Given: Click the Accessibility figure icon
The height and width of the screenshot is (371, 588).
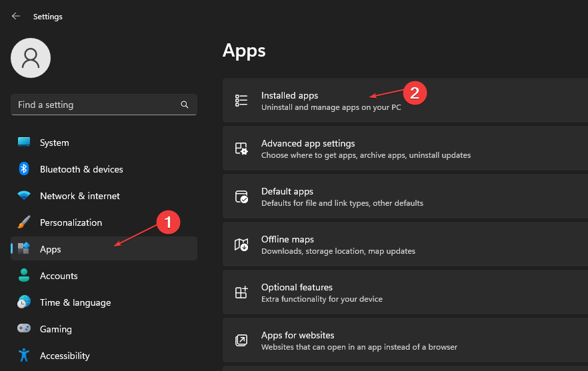Looking at the screenshot, I should pyautogui.click(x=24, y=356).
